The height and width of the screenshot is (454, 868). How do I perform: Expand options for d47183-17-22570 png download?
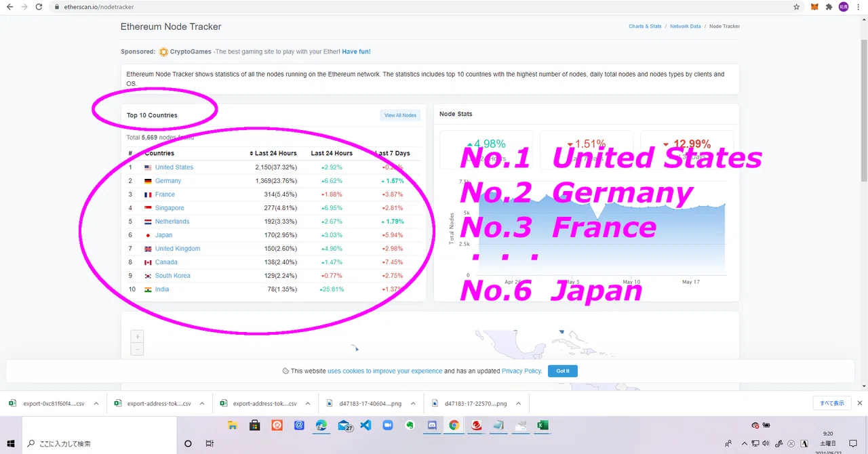[518, 403]
